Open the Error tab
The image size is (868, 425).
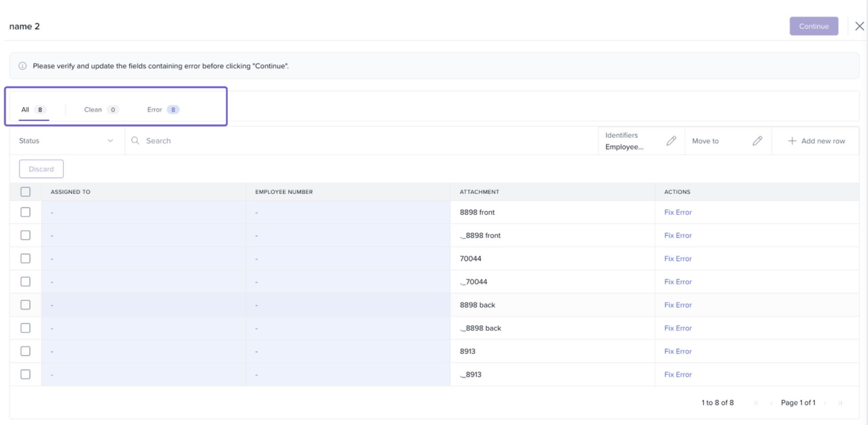162,110
